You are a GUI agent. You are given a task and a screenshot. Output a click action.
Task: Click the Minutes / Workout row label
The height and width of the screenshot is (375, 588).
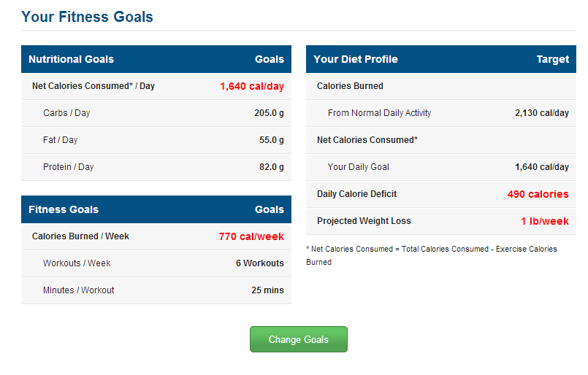78,290
